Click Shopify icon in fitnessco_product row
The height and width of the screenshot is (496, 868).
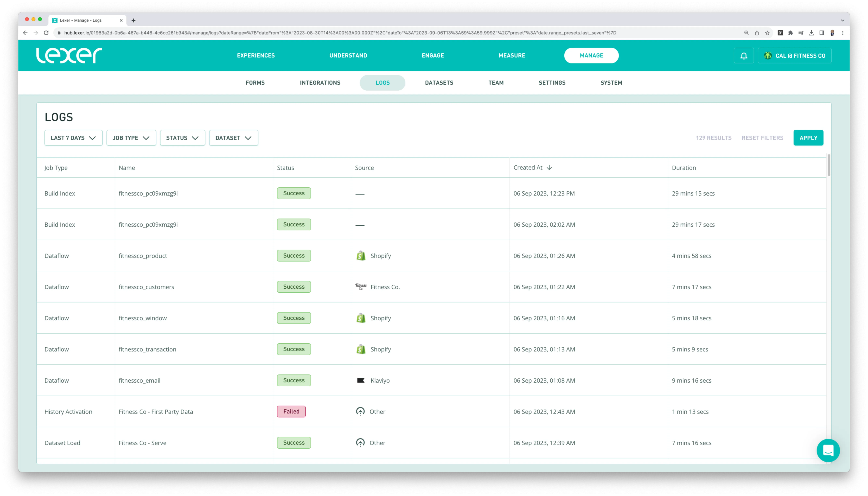[x=361, y=255]
